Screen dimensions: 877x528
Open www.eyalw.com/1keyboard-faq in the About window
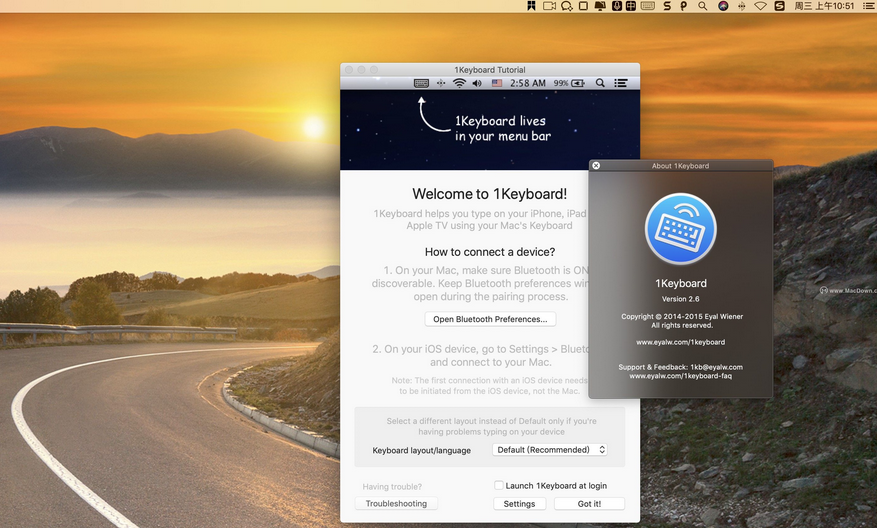click(681, 376)
